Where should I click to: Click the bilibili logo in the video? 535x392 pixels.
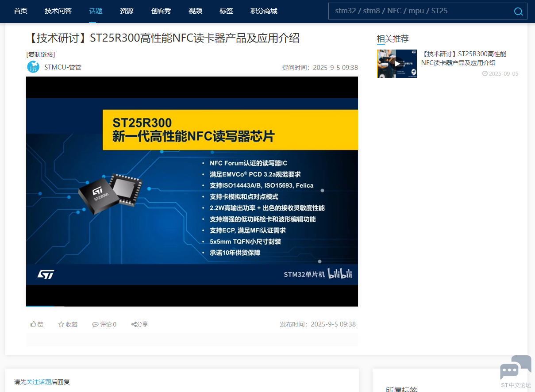click(340, 273)
